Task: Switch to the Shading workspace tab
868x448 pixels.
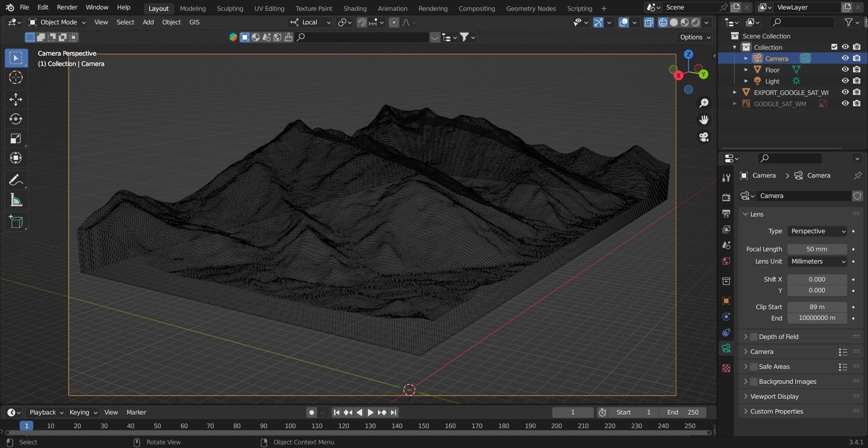Action: pos(355,8)
